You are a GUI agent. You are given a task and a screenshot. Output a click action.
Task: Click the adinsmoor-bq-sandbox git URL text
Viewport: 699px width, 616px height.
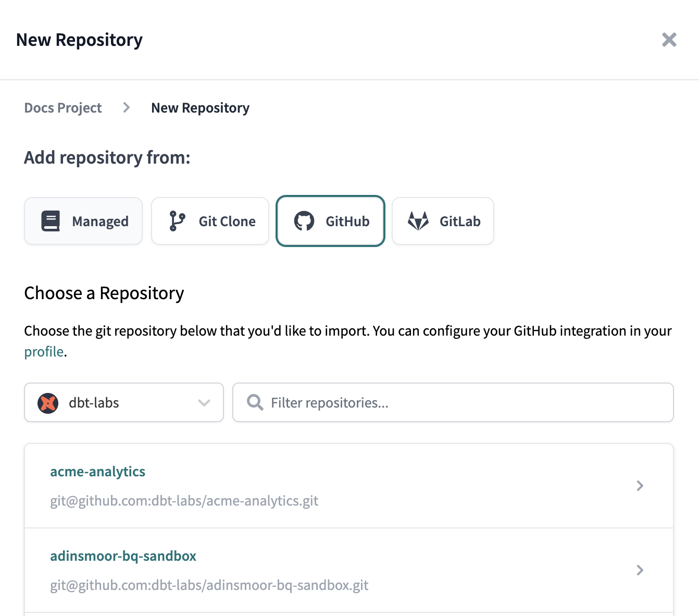(209, 585)
